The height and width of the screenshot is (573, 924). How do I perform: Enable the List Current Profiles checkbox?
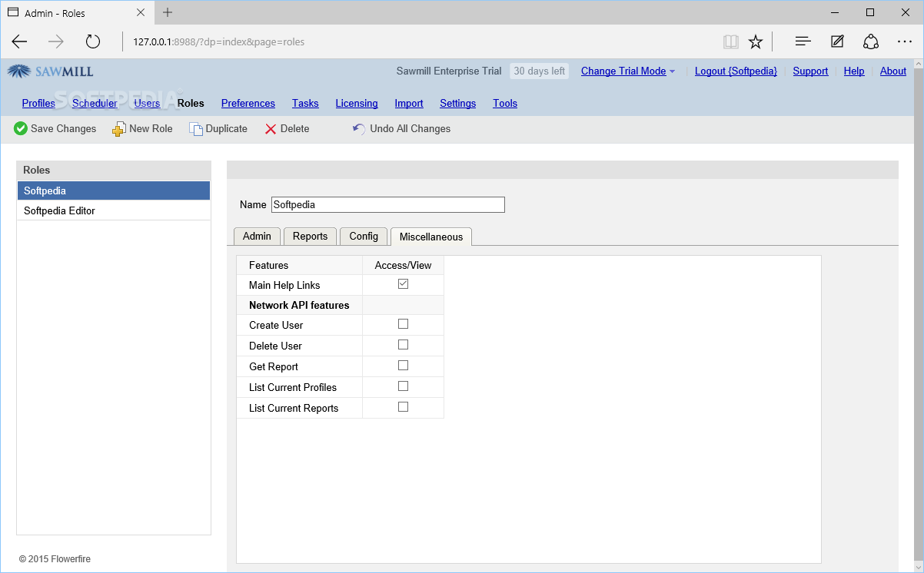403,386
